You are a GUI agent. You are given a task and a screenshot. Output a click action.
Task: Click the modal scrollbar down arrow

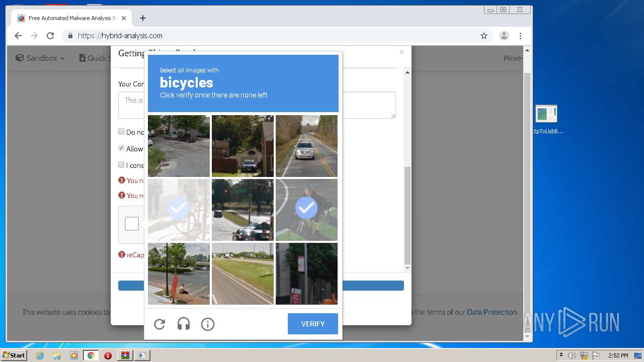408,269
